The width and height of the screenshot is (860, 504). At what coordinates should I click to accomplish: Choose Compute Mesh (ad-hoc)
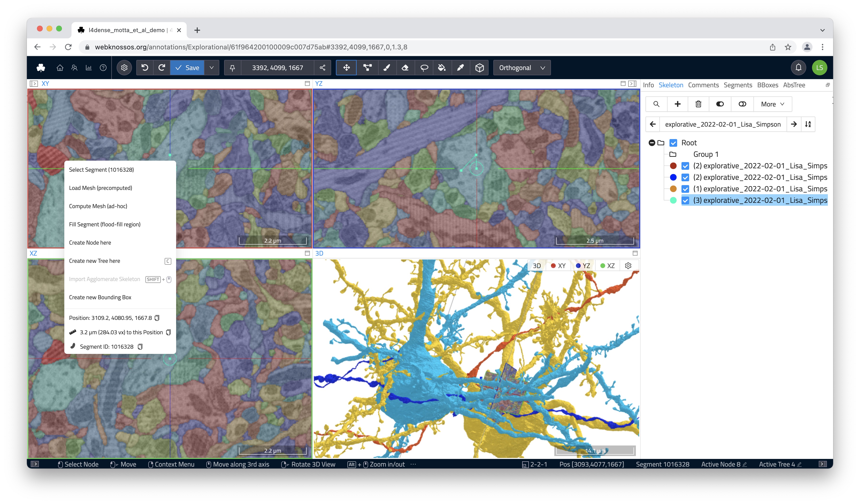click(120, 206)
